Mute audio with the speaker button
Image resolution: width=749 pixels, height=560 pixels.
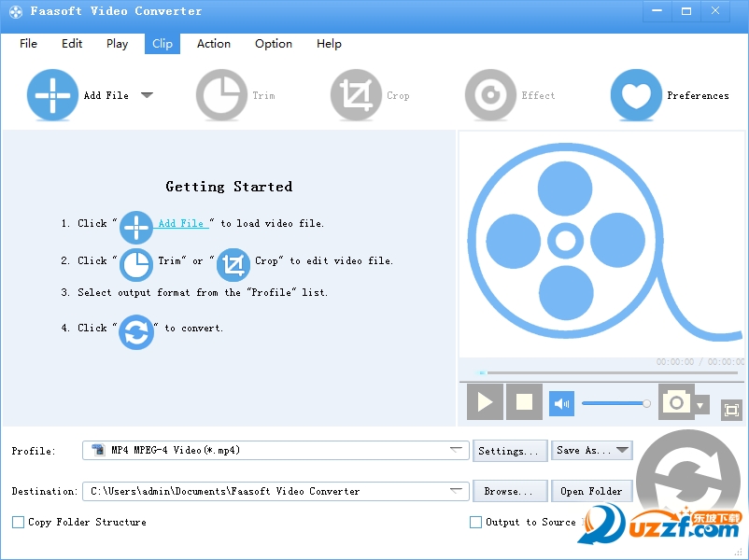pyautogui.click(x=561, y=403)
